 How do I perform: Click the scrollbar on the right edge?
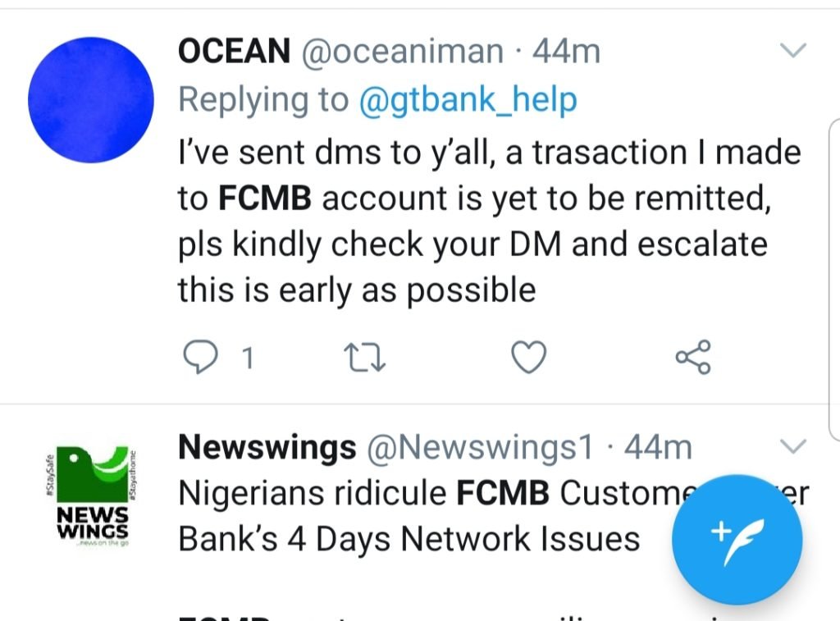pos(834,279)
